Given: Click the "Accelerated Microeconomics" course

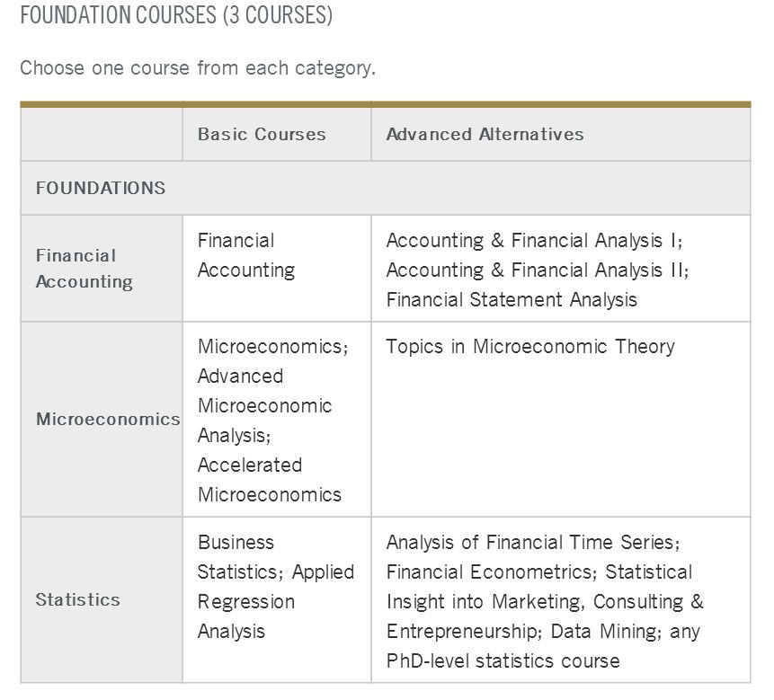Looking at the screenshot, I should click(x=269, y=480).
